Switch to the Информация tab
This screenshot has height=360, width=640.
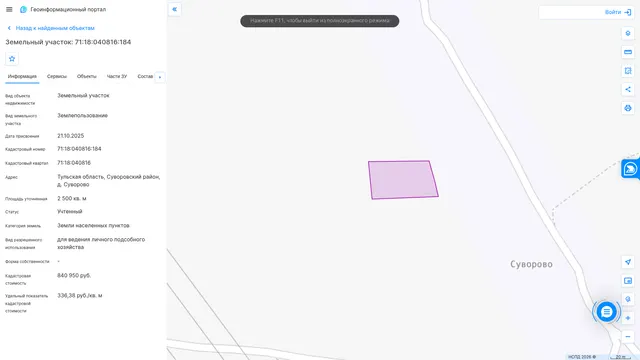point(22,77)
